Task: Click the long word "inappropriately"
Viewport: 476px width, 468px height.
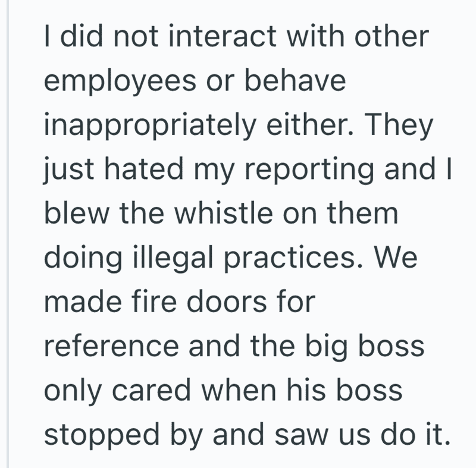Action: coord(151,127)
